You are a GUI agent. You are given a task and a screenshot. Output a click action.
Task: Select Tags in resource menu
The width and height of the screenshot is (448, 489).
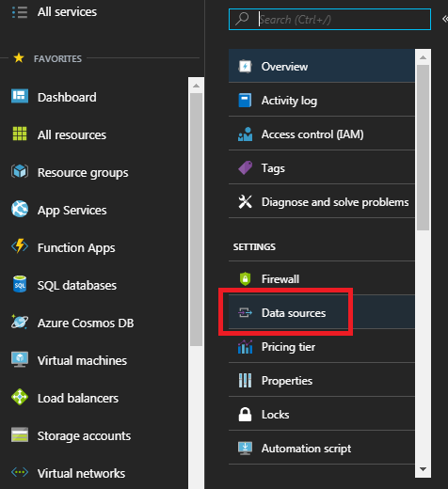coord(322,167)
